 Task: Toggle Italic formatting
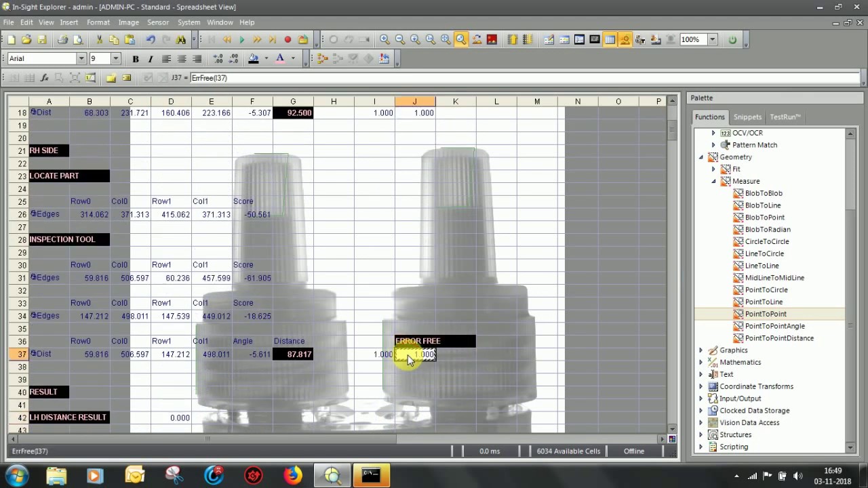point(151,59)
